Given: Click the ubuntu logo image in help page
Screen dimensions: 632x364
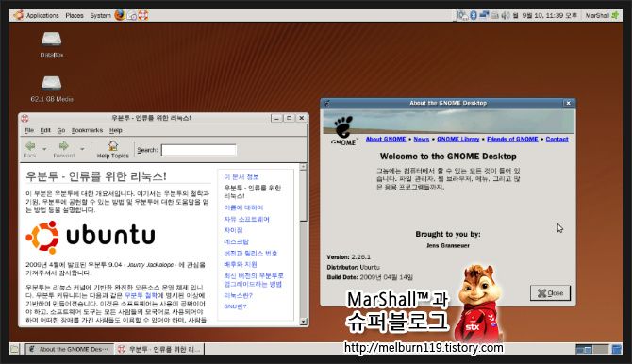Looking at the screenshot, I should pyautogui.click(x=91, y=237).
